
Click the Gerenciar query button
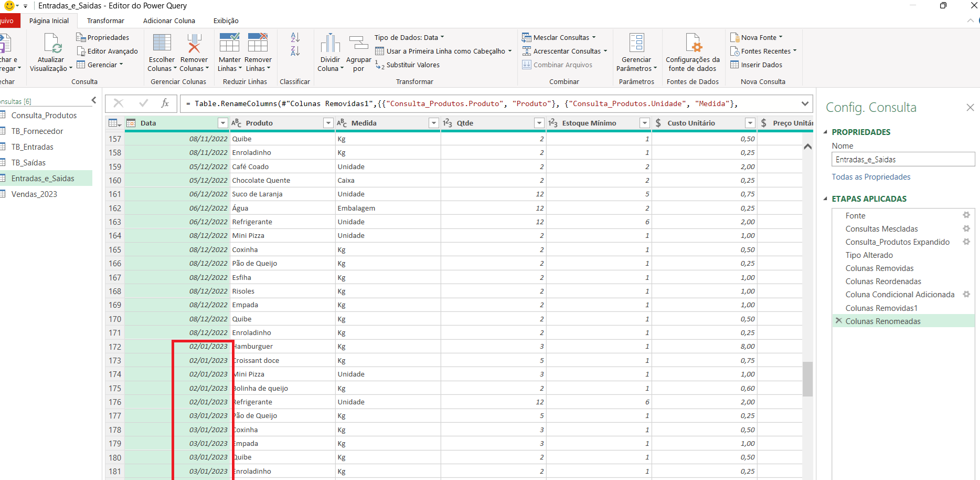pyautogui.click(x=100, y=65)
